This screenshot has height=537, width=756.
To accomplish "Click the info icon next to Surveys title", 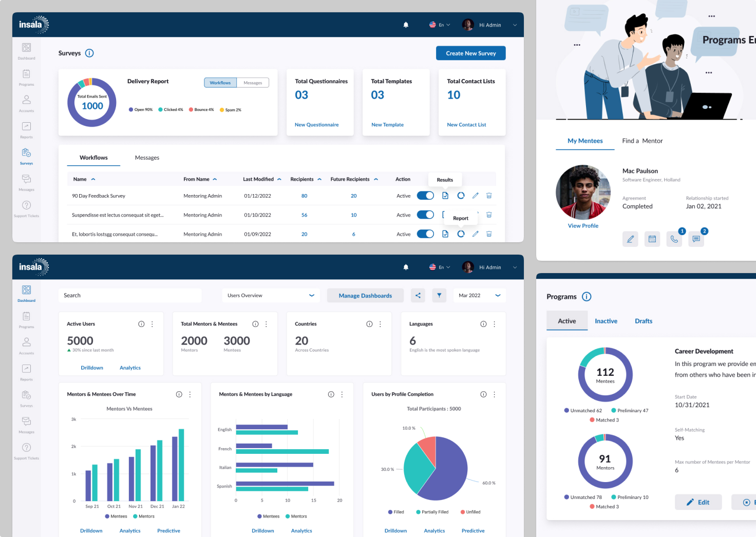I will [89, 53].
